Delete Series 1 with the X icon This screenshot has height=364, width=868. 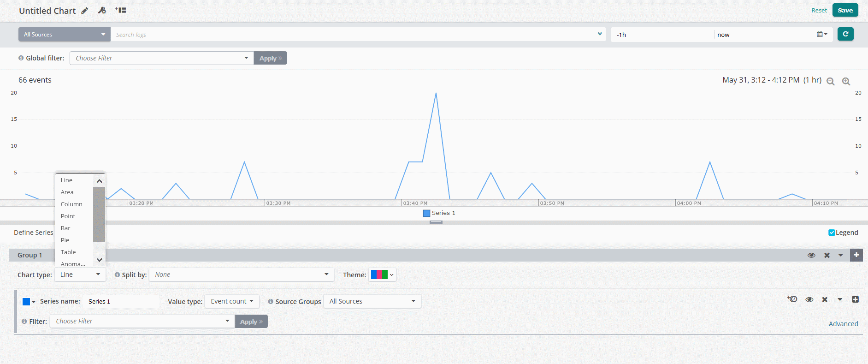coord(825,299)
